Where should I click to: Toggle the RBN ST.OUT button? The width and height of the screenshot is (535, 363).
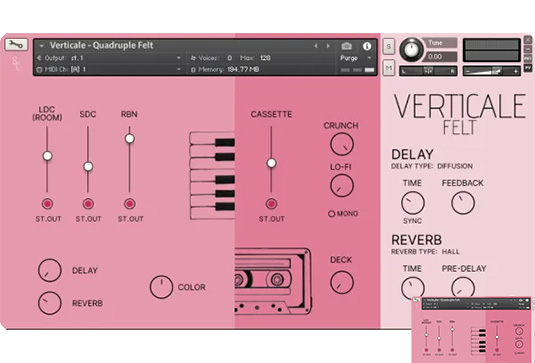(130, 204)
